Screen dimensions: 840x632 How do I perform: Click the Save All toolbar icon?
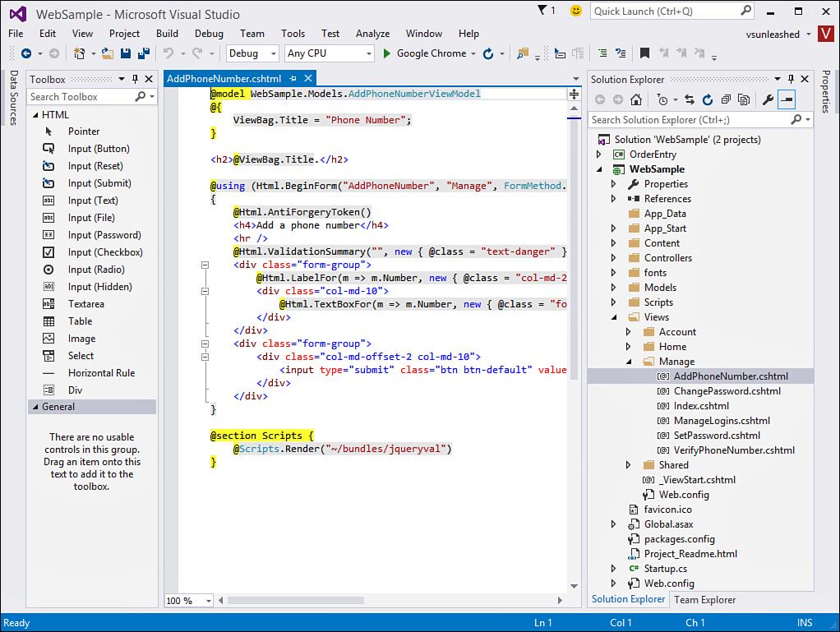click(x=144, y=53)
